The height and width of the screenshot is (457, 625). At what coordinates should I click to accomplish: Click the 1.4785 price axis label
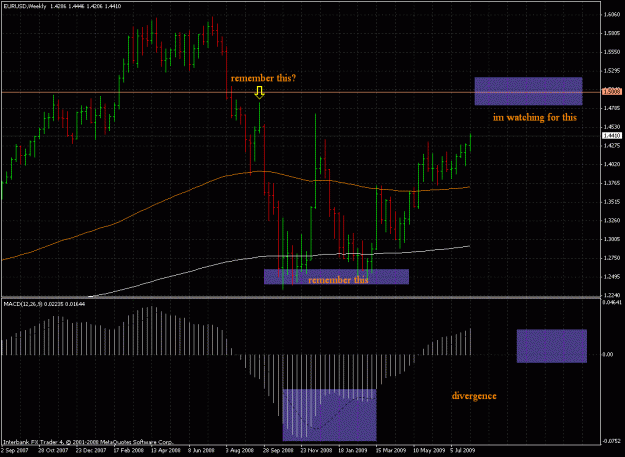[x=612, y=108]
